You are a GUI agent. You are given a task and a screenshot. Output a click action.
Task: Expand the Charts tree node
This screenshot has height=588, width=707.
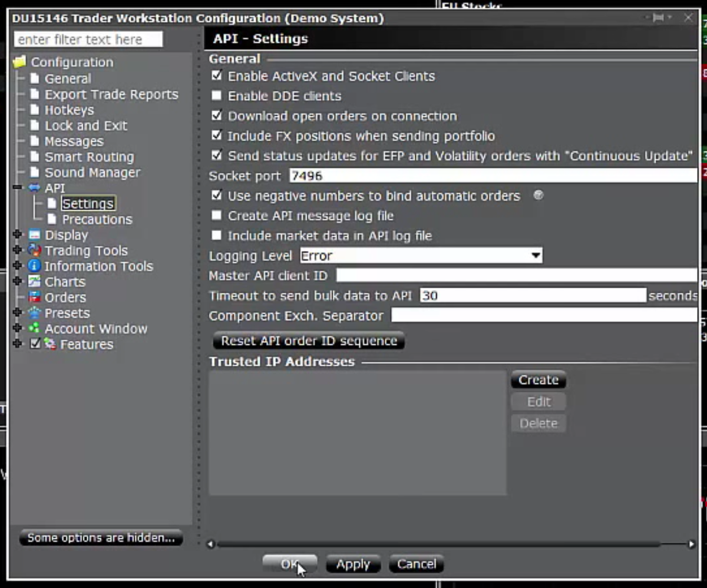click(x=17, y=281)
